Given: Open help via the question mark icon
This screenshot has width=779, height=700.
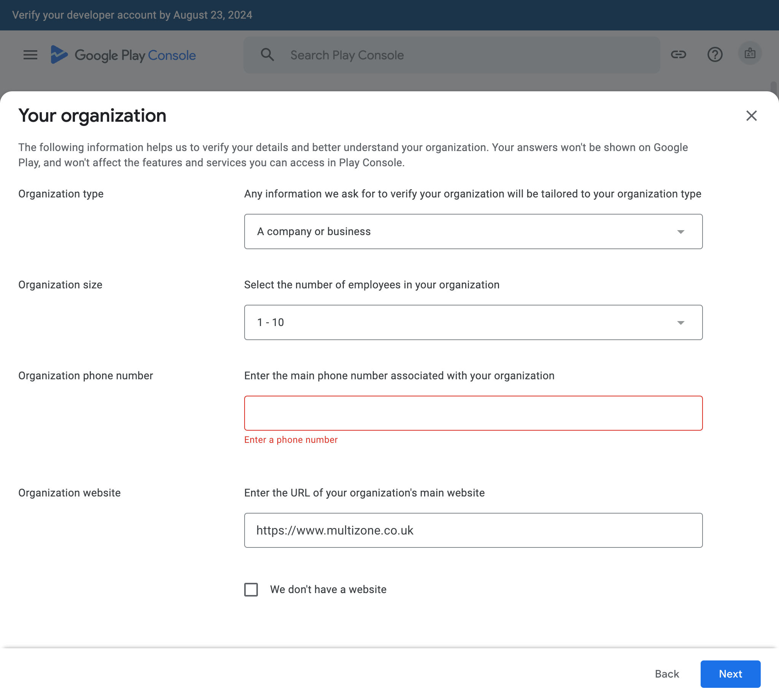Looking at the screenshot, I should [x=715, y=55].
